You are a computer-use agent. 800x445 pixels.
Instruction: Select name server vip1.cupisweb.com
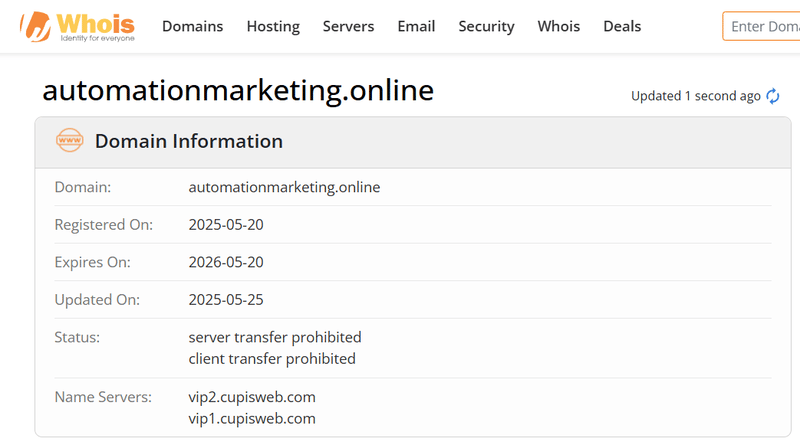tap(252, 418)
